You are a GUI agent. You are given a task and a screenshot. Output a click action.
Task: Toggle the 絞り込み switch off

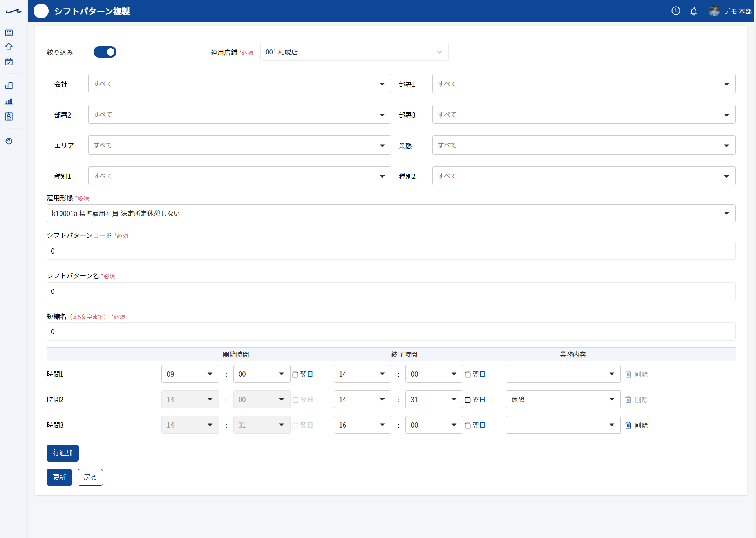point(105,52)
